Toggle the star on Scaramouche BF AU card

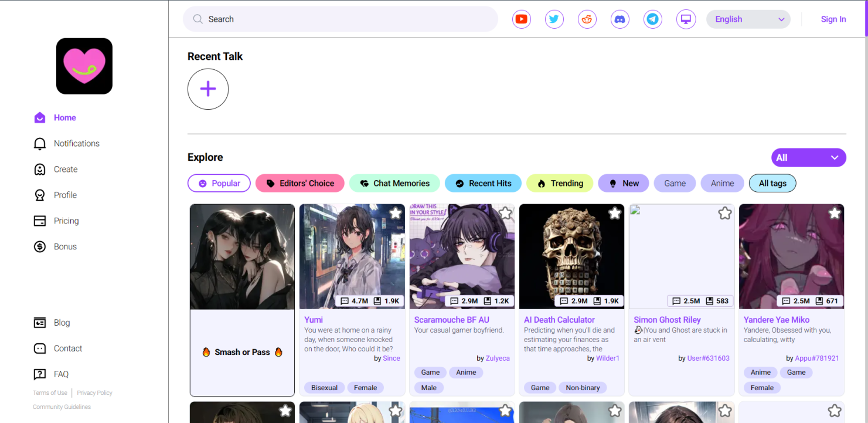(x=505, y=213)
